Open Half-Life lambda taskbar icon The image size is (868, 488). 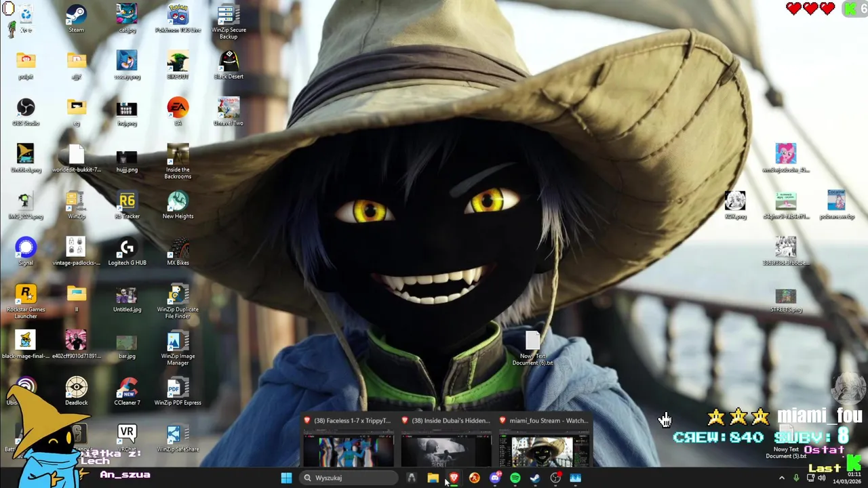pos(474,478)
